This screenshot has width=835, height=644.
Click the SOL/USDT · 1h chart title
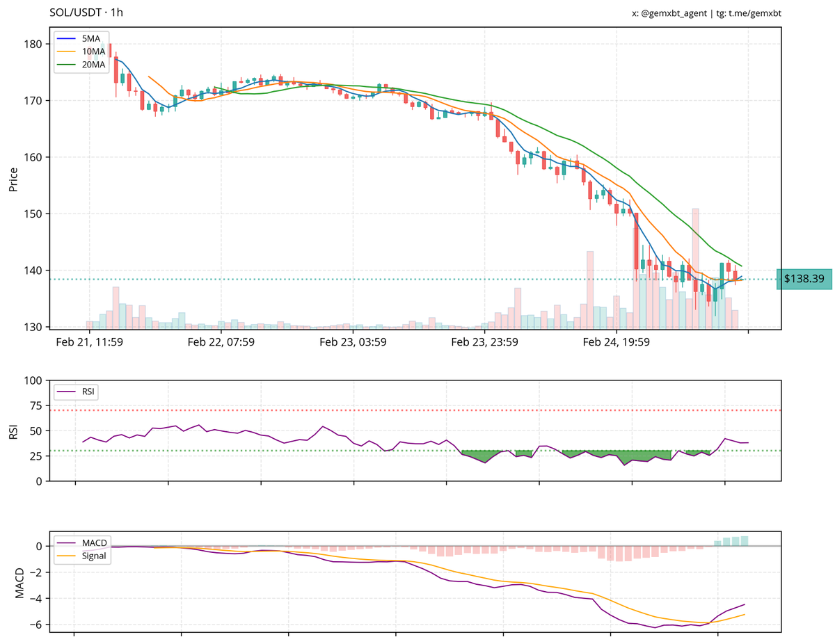click(86, 13)
